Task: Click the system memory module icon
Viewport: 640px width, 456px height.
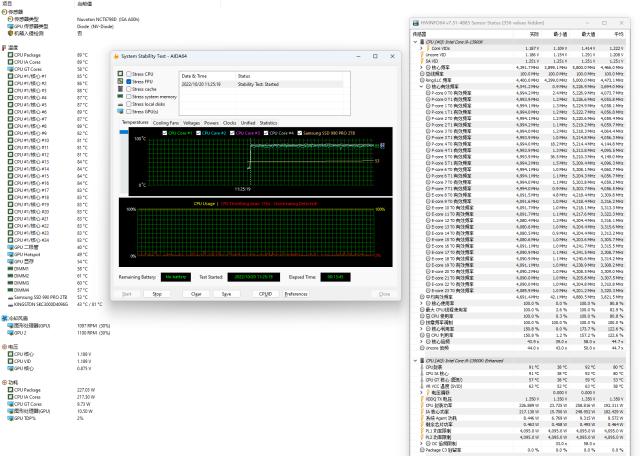Action: [x=120, y=96]
